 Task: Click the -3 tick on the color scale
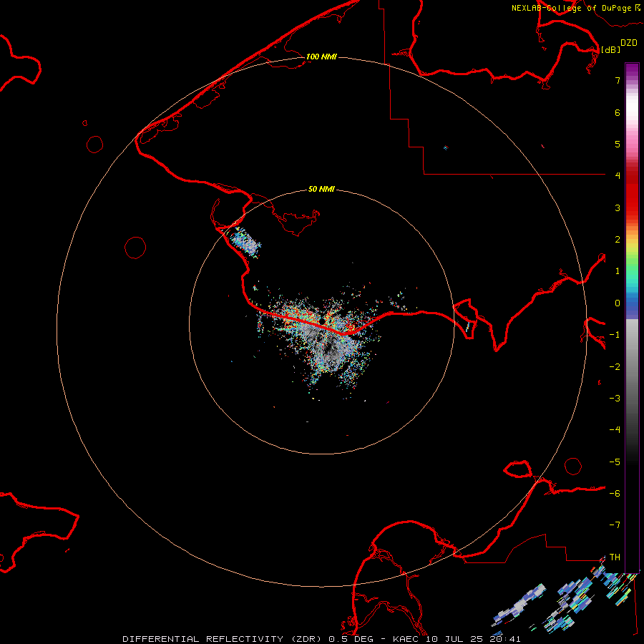tap(615, 399)
